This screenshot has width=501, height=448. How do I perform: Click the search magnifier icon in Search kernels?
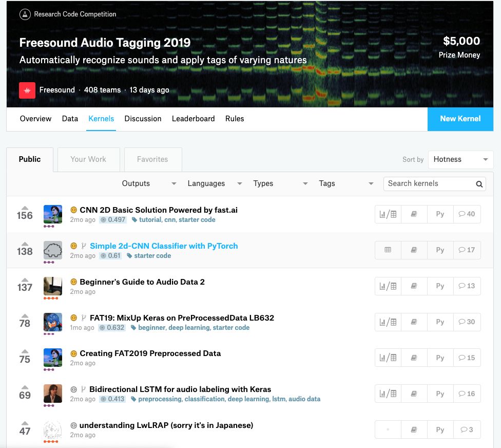[479, 184]
